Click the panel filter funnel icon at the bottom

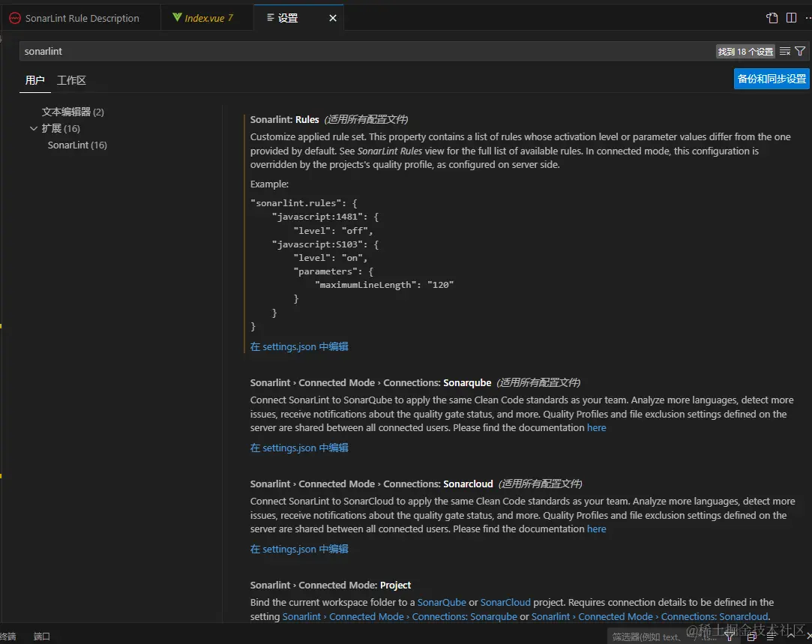[730, 637]
